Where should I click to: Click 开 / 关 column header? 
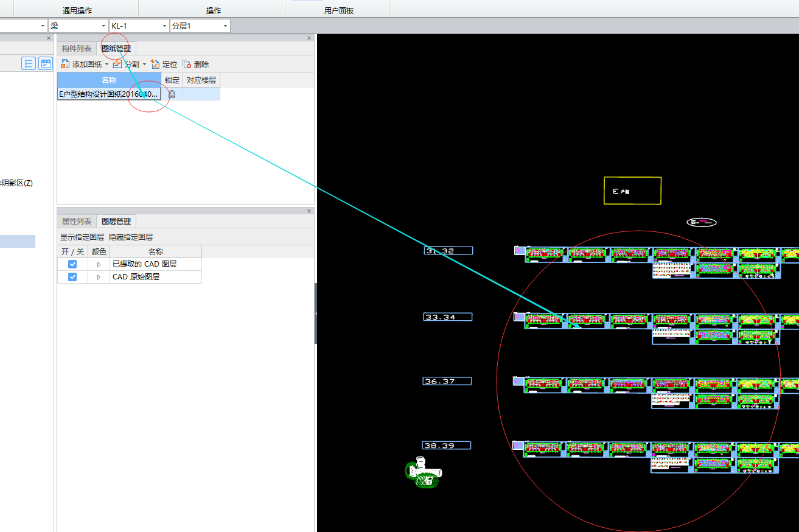pos(72,251)
